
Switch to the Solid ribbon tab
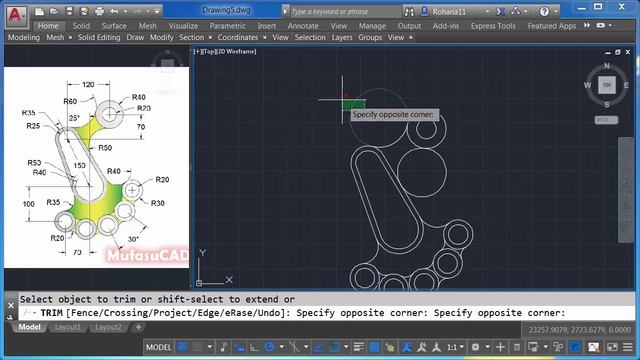pyautogui.click(x=81, y=26)
